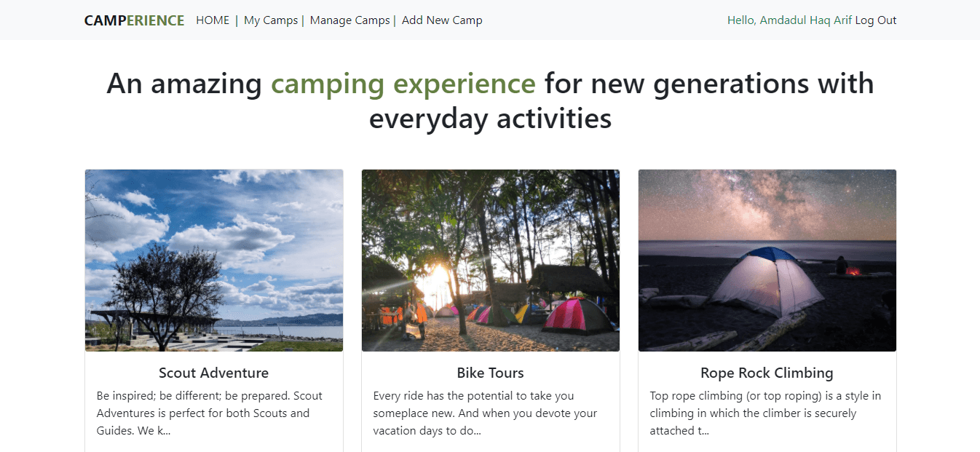Click the Scout Adventure card title

tap(214, 373)
